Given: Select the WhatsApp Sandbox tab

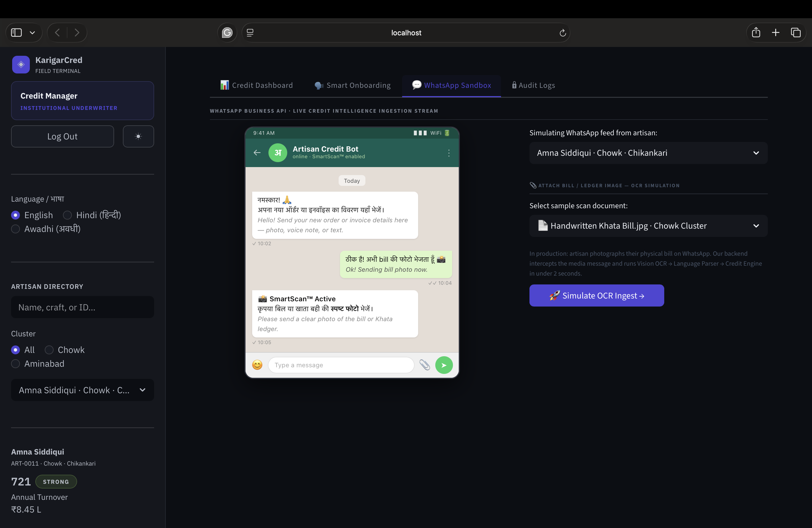Looking at the screenshot, I should pyautogui.click(x=451, y=85).
